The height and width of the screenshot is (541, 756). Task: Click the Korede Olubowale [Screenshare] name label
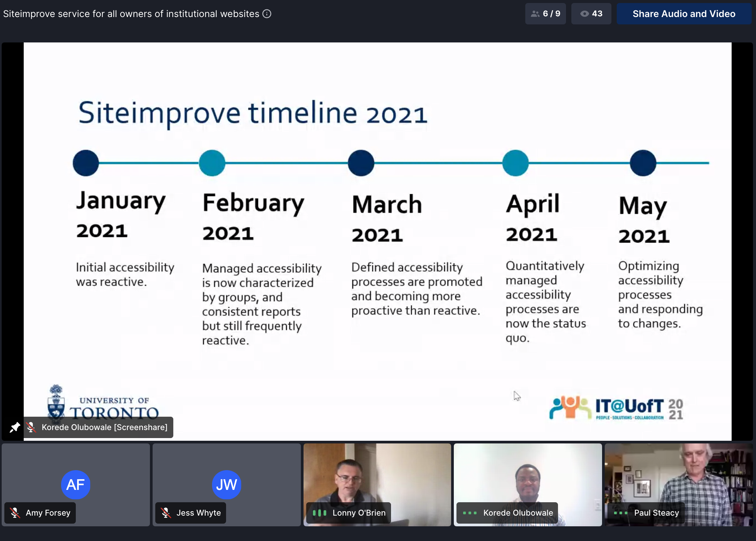(x=105, y=427)
